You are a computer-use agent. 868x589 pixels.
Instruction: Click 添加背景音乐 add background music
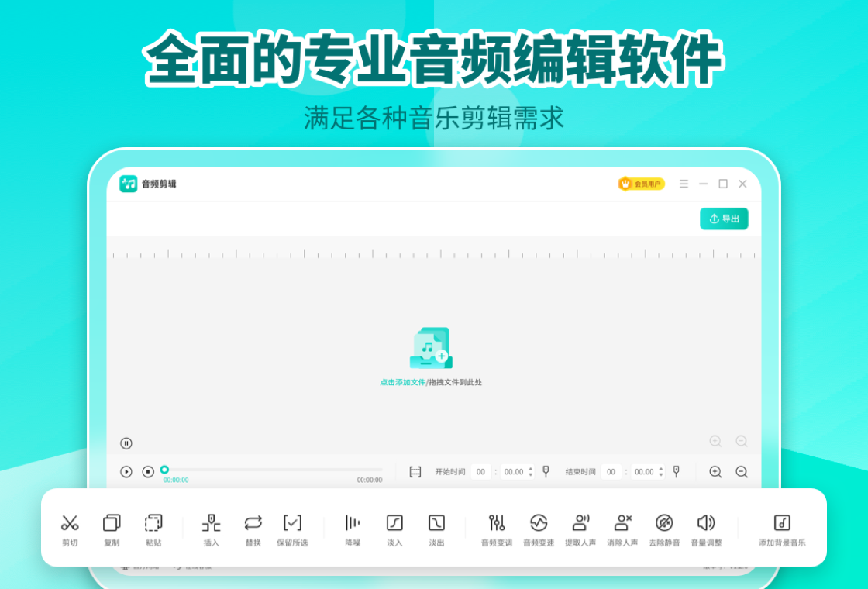tap(782, 529)
